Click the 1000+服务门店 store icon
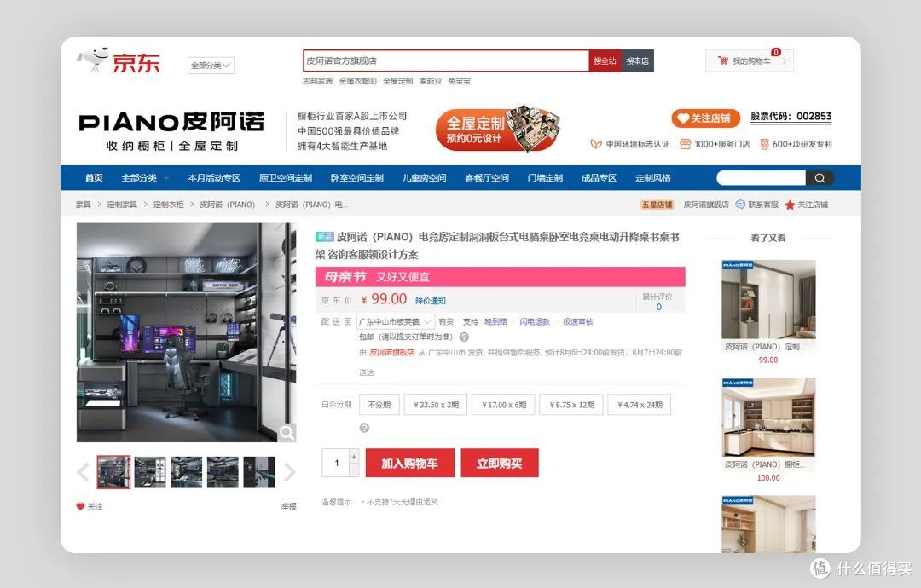This screenshot has width=921, height=588. pyautogui.click(x=685, y=144)
